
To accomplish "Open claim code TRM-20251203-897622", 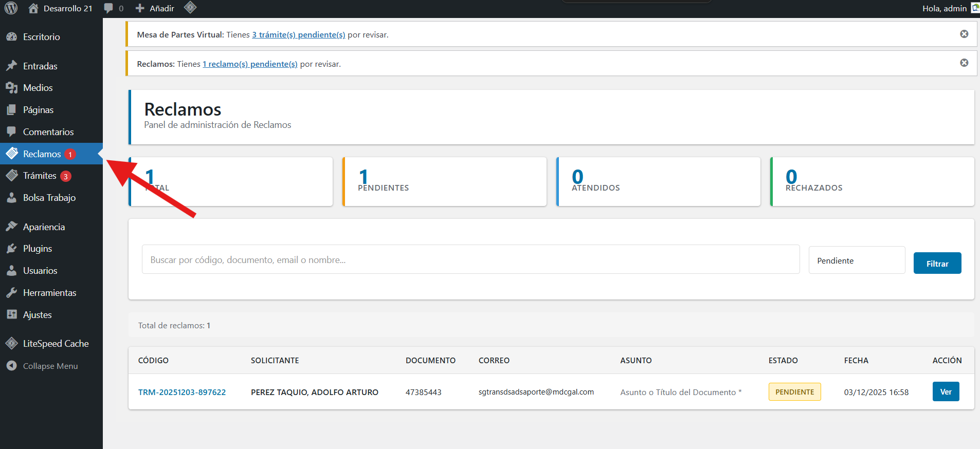I will pos(182,392).
